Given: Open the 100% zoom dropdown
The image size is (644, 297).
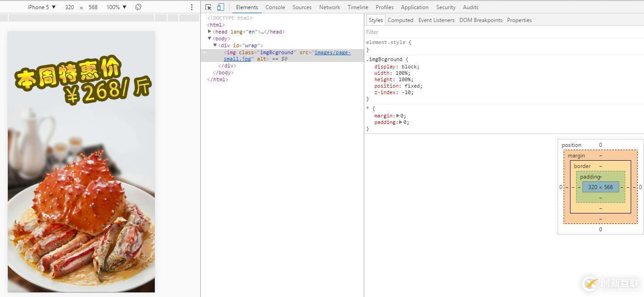Looking at the screenshot, I should pyautogui.click(x=116, y=7).
